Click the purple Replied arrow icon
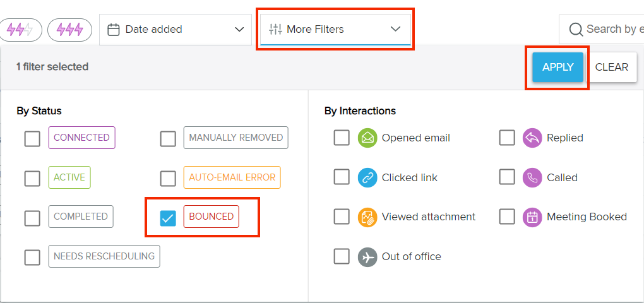This screenshot has height=303, width=644. tap(532, 138)
